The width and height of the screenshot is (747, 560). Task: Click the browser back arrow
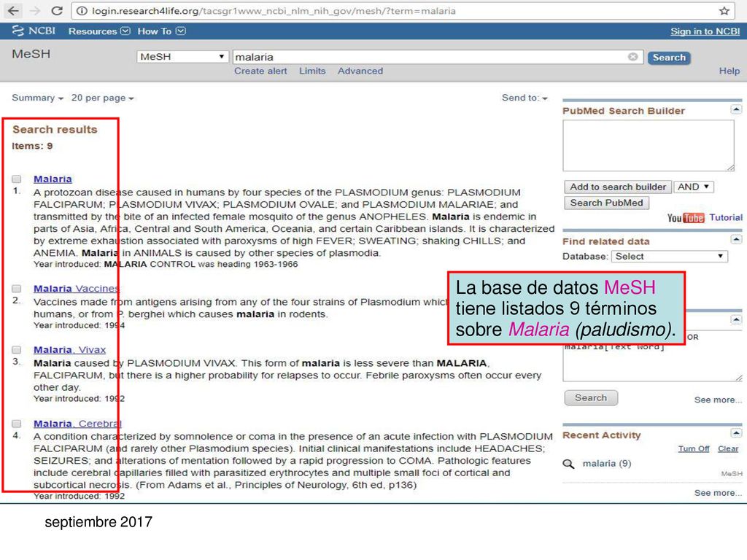click(14, 10)
